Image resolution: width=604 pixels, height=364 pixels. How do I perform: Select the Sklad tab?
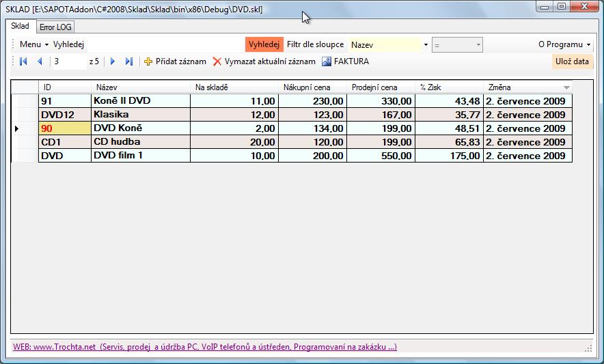pyautogui.click(x=20, y=26)
